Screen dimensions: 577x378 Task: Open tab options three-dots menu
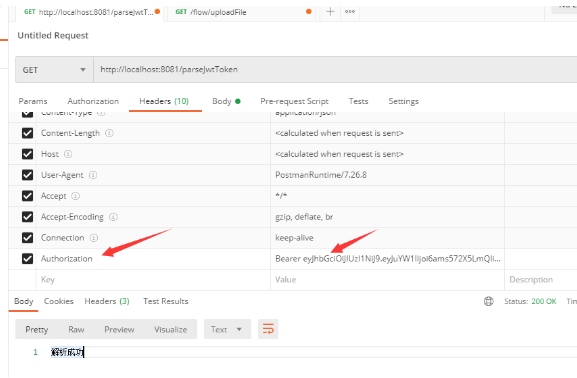pyautogui.click(x=350, y=12)
